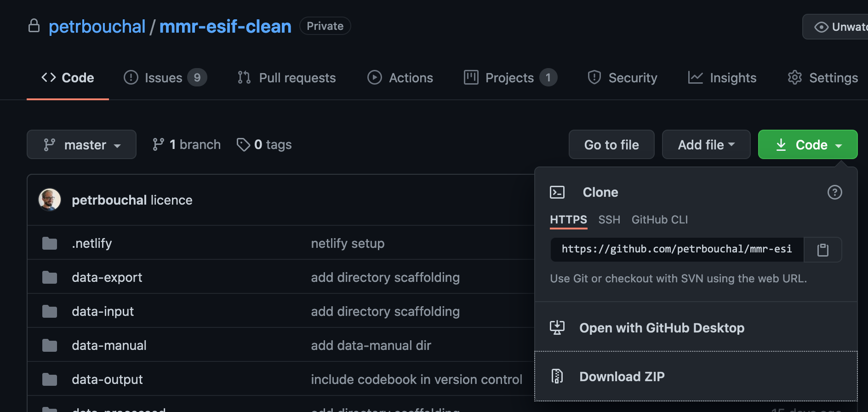Viewport: 868px width, 412px height.
Task: Open 'include codebook in version control' commit
Action: tap(417, 379)
